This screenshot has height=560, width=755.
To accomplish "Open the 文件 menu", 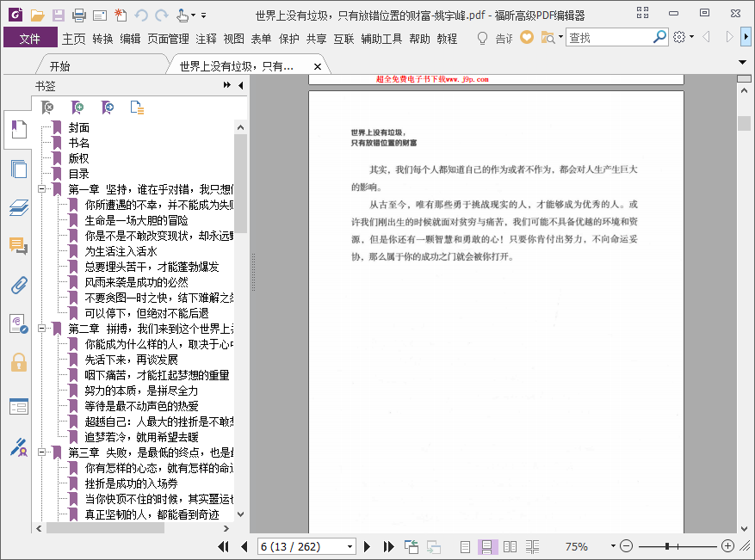I will click(x=30, y=38).
